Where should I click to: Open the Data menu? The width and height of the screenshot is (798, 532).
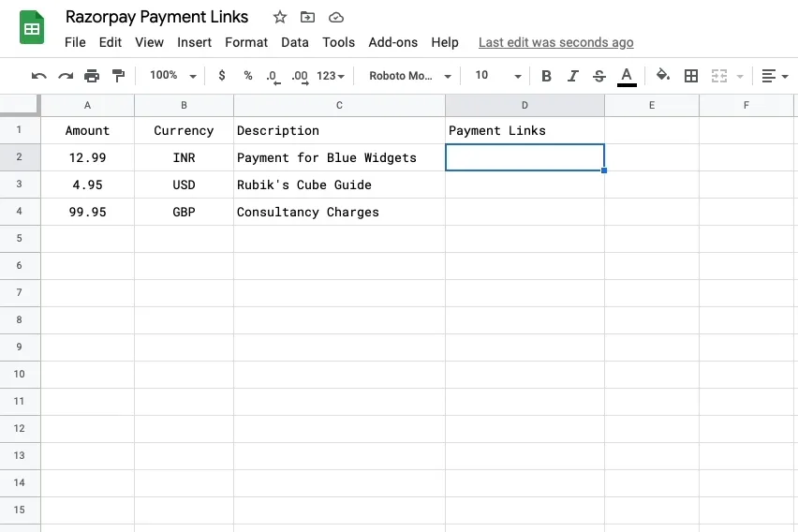pyautogui.click(x=295, y=42)
